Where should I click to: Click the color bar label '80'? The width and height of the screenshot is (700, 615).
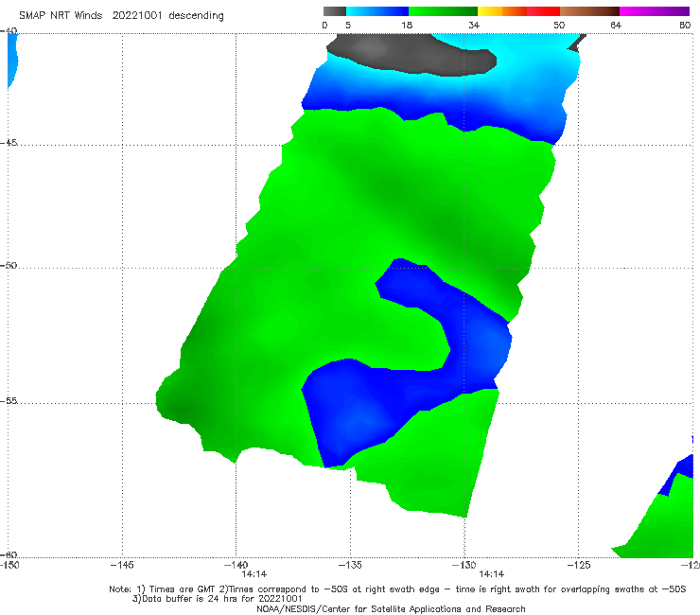685,26
